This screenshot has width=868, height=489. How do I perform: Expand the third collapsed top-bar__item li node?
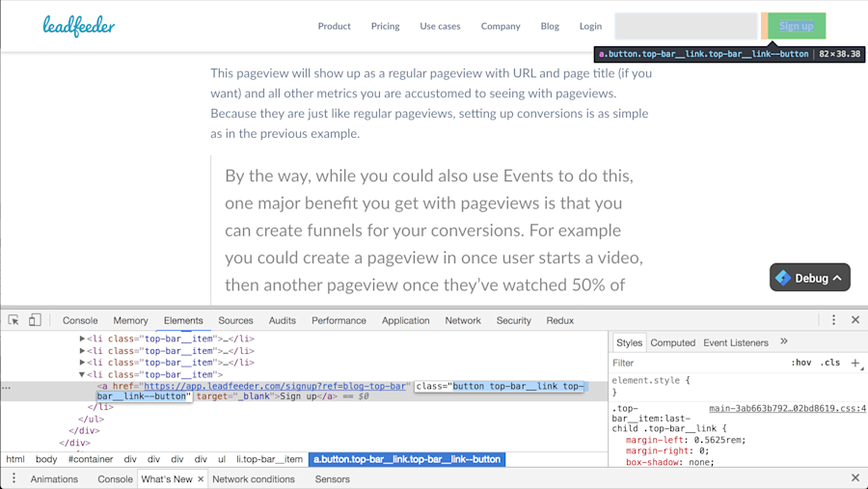click(x=82, y=363)
